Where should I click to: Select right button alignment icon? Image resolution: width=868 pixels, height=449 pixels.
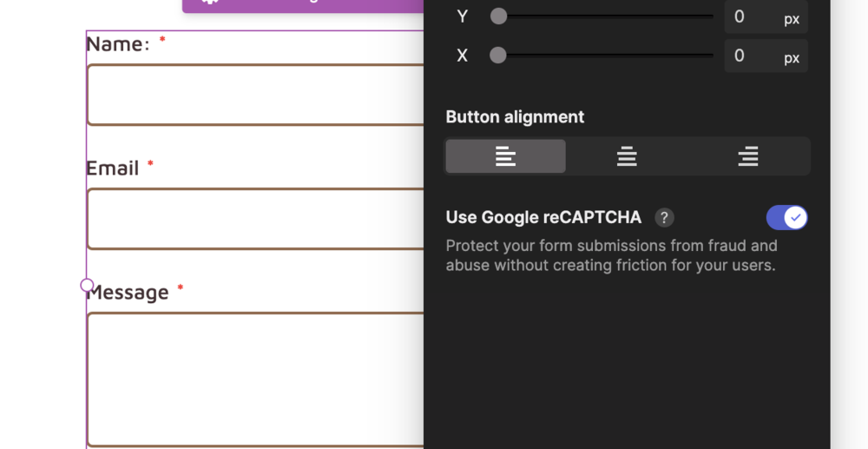click(748, 156)
